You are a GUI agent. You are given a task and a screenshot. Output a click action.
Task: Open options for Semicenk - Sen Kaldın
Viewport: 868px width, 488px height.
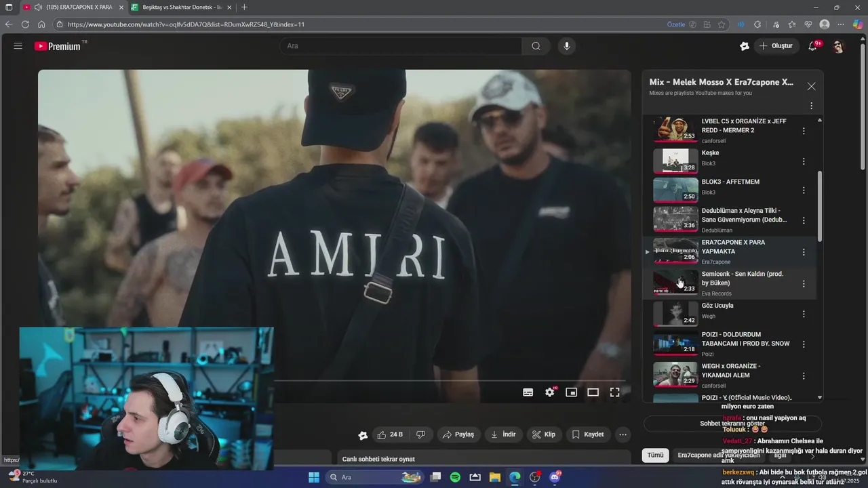click(x=804, y=284)
